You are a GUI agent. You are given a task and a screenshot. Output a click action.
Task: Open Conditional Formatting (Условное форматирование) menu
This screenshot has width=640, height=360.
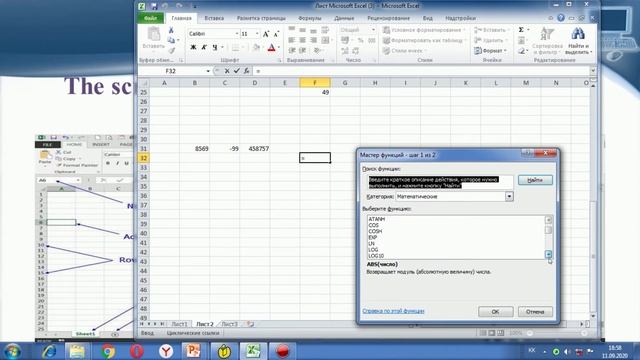tap(424, 30)
